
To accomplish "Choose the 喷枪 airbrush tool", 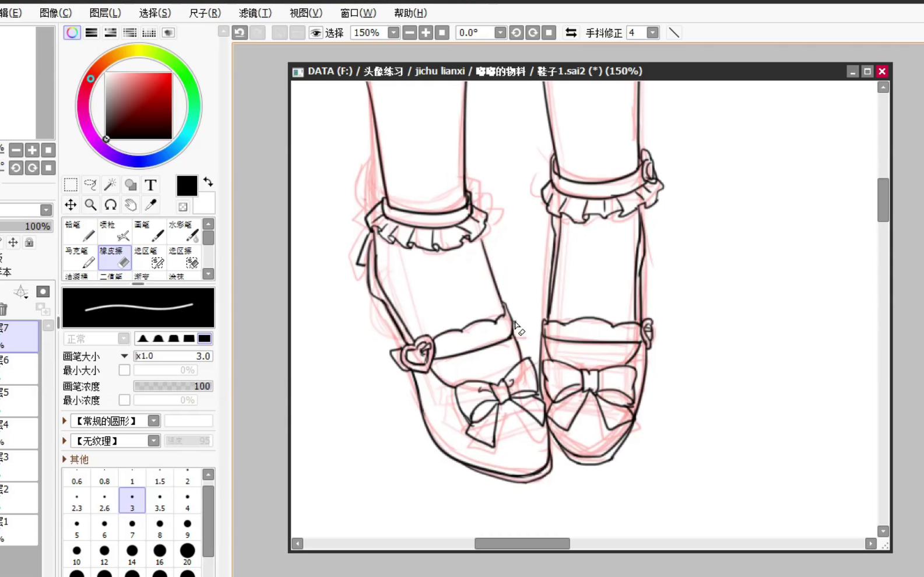I will tap(114, 231).
